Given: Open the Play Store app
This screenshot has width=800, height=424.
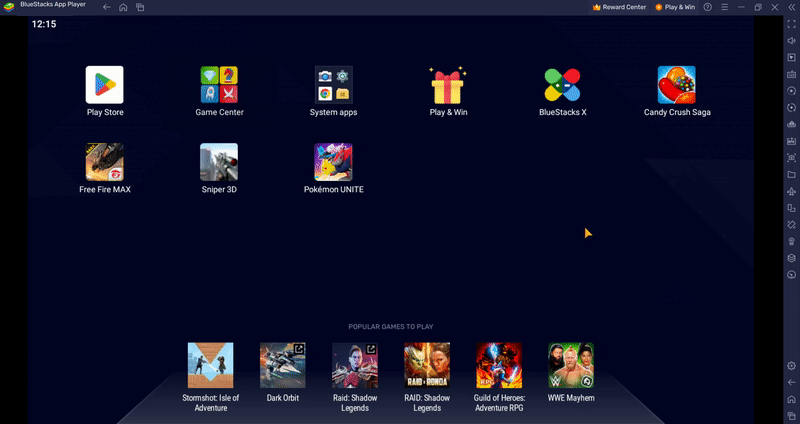Looking at the screenshot, I should [105, 85].
